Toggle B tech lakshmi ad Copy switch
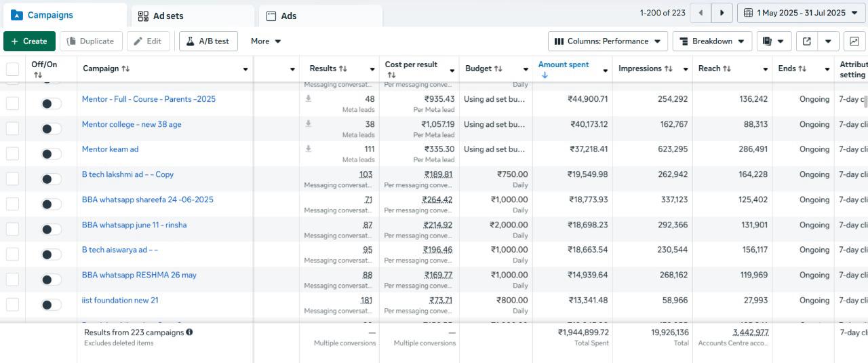 click(x=51, y=179)
